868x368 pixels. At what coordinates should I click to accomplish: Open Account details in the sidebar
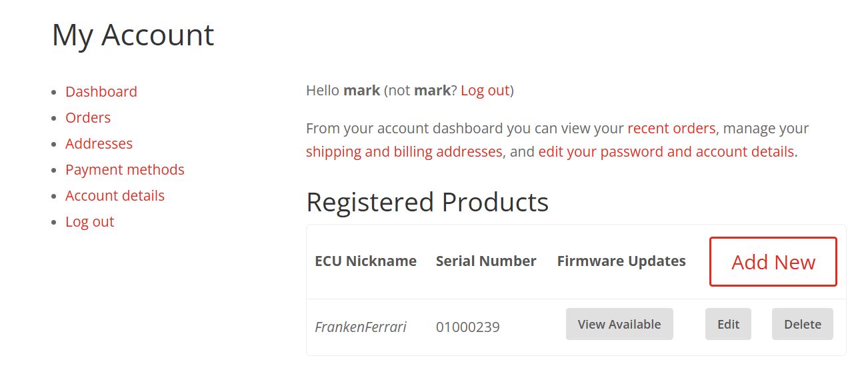[115, 195]
